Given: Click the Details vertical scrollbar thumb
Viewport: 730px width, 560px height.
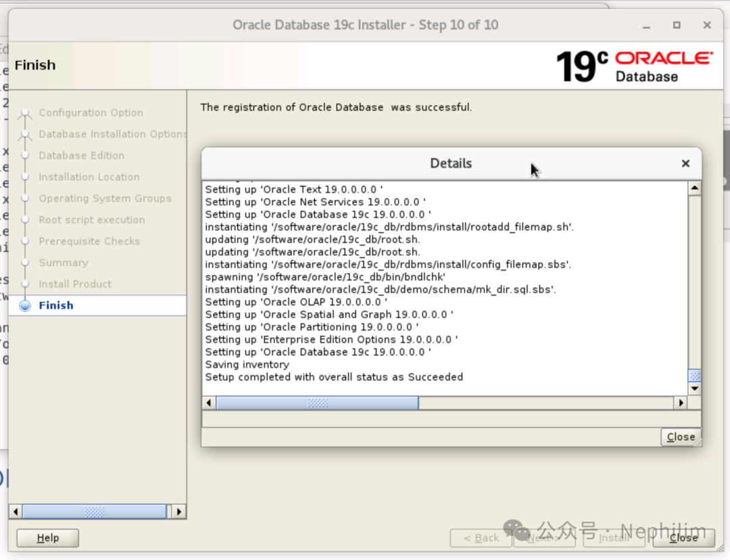Looking at the screenshot, I should (x=695, y=376).
